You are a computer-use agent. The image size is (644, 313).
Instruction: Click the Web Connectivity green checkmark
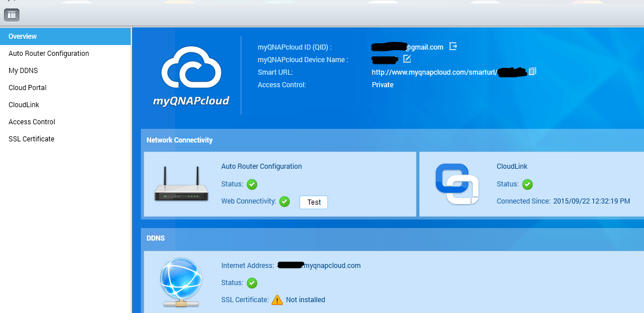[285, 201]
